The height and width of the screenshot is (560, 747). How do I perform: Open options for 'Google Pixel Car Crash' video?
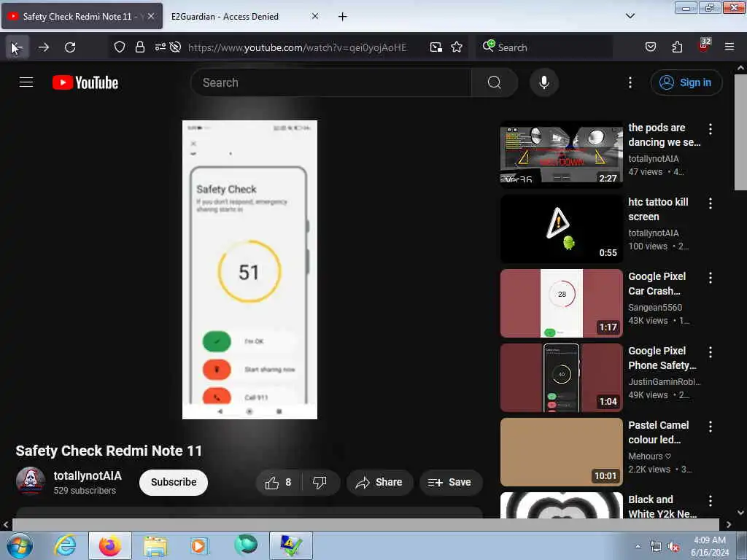pos(711,278)
